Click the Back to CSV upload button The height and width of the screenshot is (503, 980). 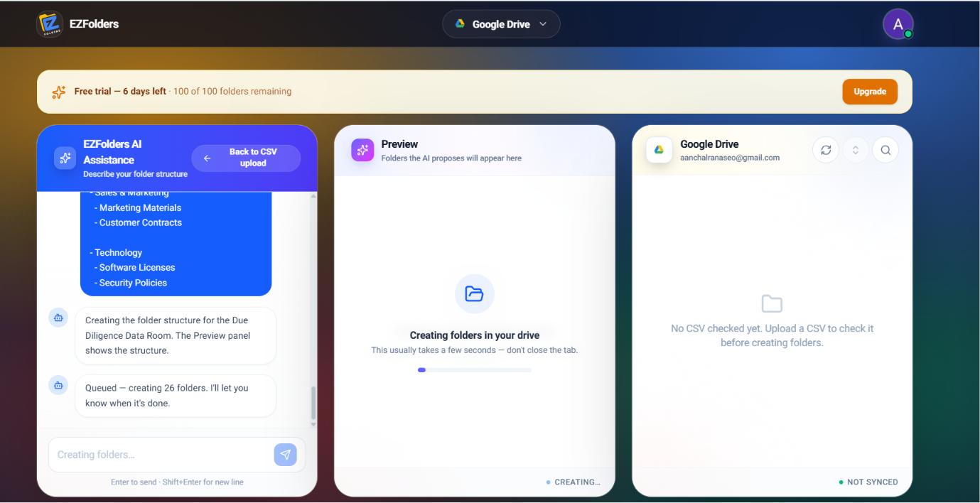pyautogui.click(x=246, y=158)
